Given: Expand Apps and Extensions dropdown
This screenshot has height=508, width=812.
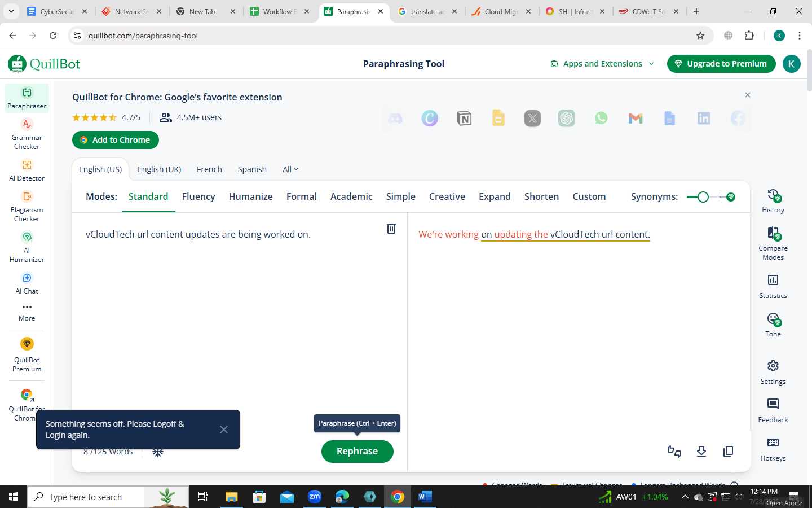Looking at the screenshot, I should (x=602, y=64).
